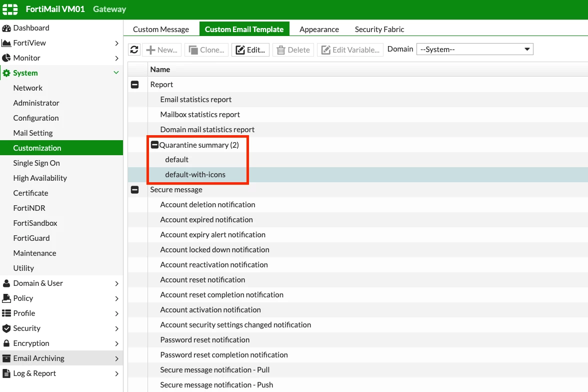Expand the FortiView menu chevron
Image resolution: width=588 pixels, height=392 pixels.
click(116, 43)
